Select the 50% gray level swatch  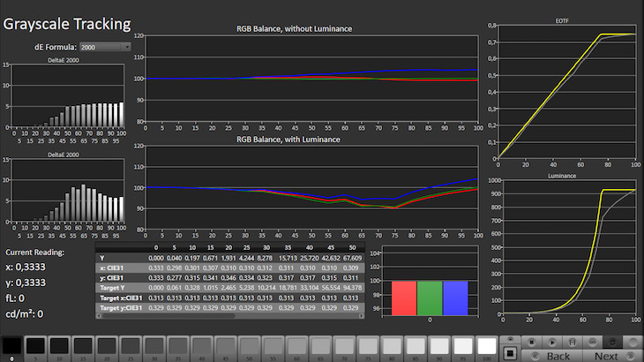point(250,346)
